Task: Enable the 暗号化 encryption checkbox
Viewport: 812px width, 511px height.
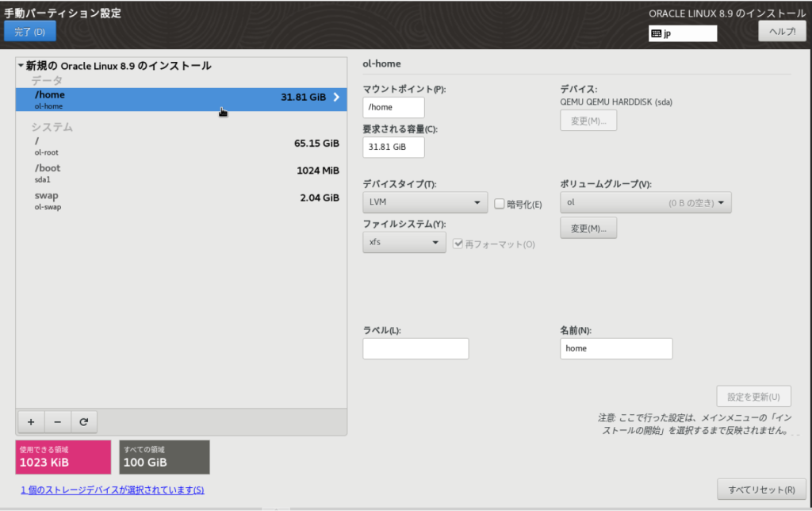Action: 499,203
